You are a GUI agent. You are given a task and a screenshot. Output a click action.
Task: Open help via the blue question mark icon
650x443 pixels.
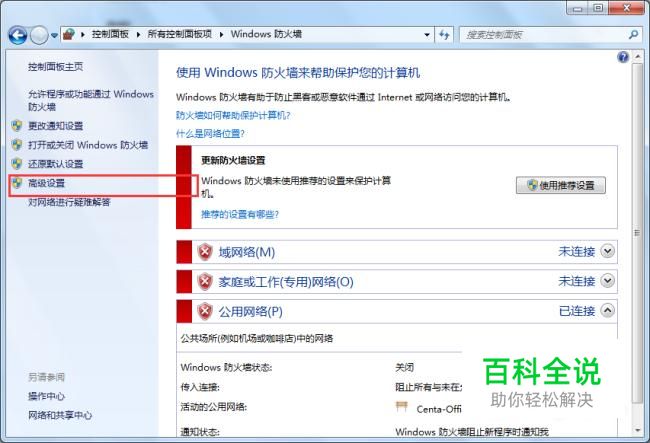point(623,57)
